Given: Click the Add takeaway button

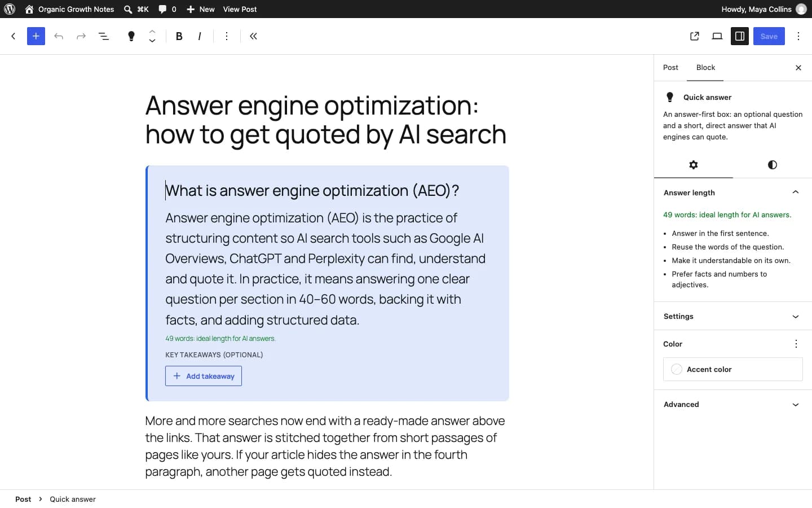Looking at the screenshot, I should [x=204, y=376].
